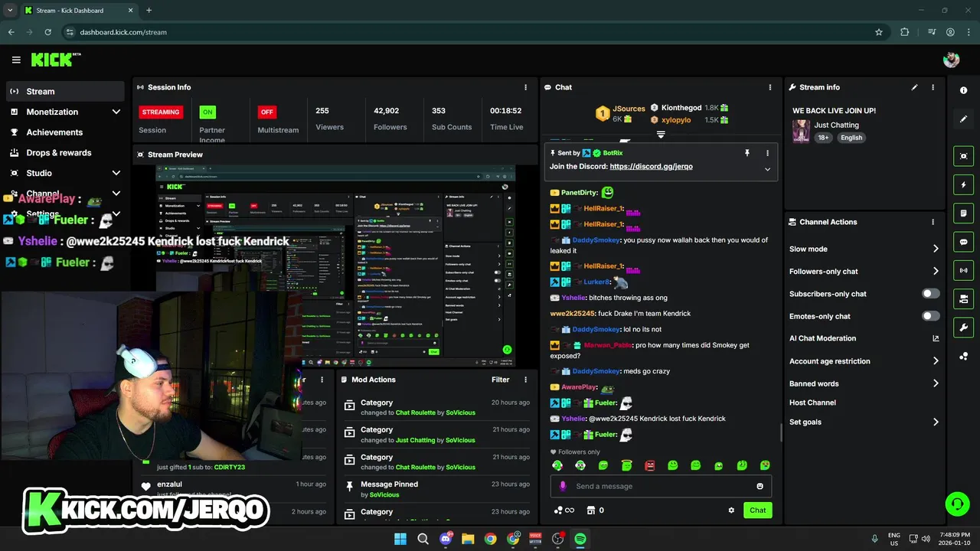The image size is (980, 551).
Task: Open File Explorer from taskbar
Action: 468,539
